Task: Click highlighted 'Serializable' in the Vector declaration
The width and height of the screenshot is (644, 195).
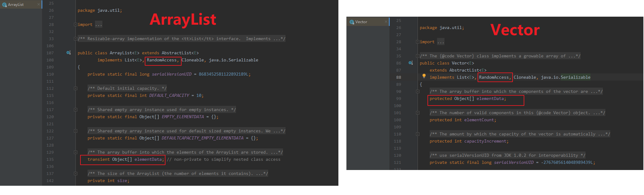Action: pos(576,77)
